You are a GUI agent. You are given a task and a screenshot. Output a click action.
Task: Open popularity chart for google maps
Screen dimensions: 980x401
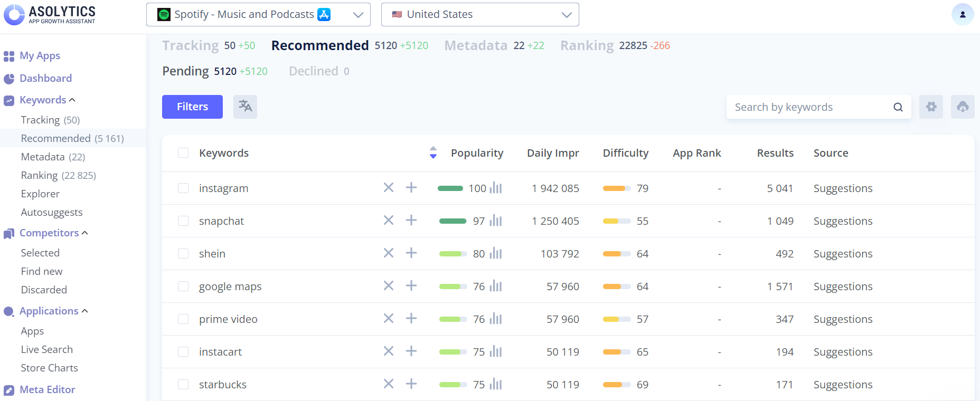496,286
